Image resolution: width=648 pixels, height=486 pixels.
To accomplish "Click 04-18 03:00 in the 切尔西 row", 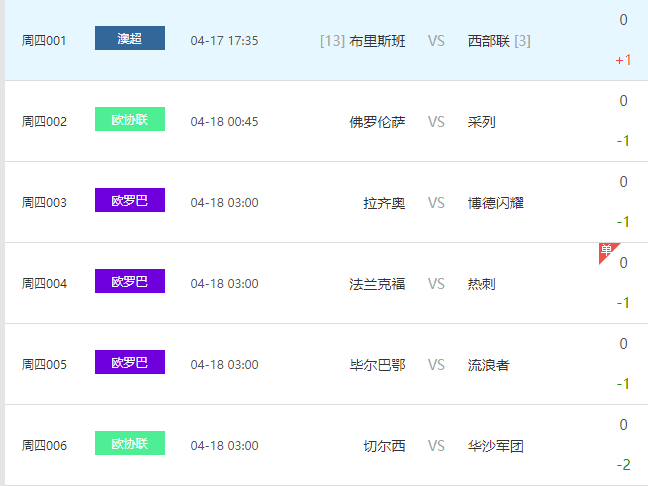I will click(x=224, y=446).
